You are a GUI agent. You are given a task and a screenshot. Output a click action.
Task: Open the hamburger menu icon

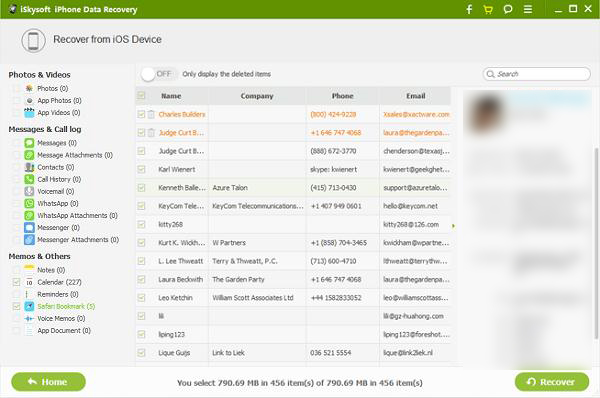pyautogui.click(x=528, y=9)
